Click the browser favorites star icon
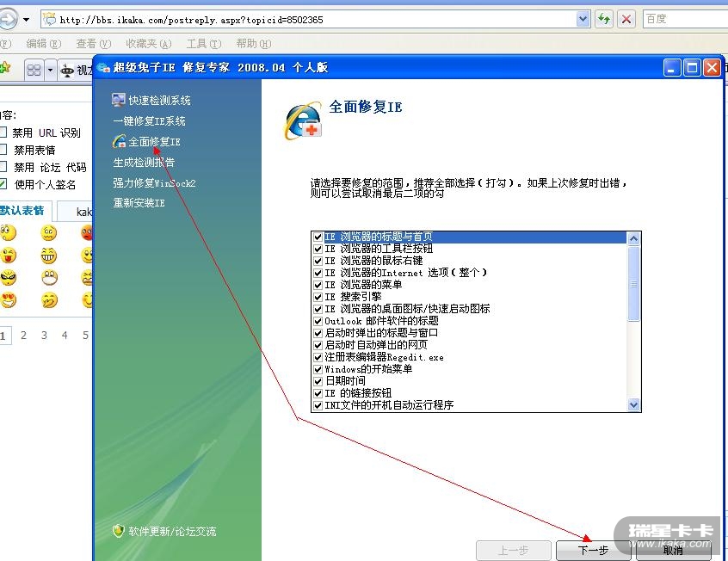Screen dimensions: 728x561 [5, 68]
